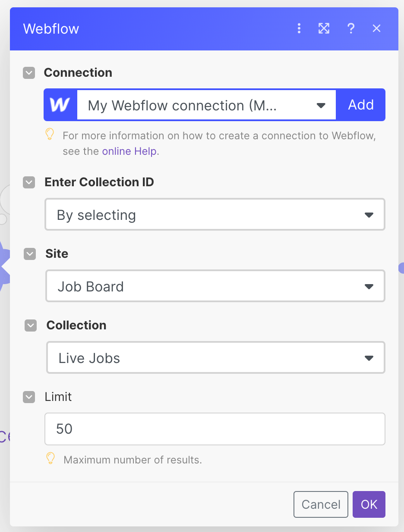Click the lightbulb hint icon under Limit
The image size is (404, 532).
coord(51,458)
